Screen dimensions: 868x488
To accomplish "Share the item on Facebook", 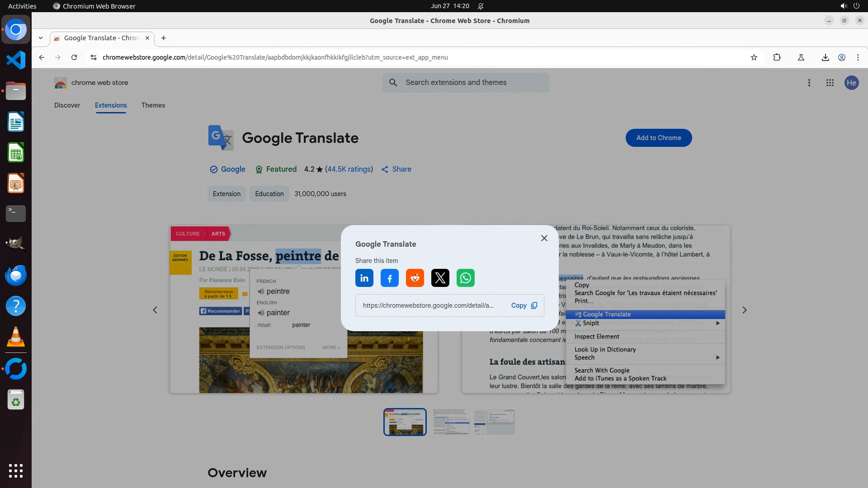I will coord(389,278).
